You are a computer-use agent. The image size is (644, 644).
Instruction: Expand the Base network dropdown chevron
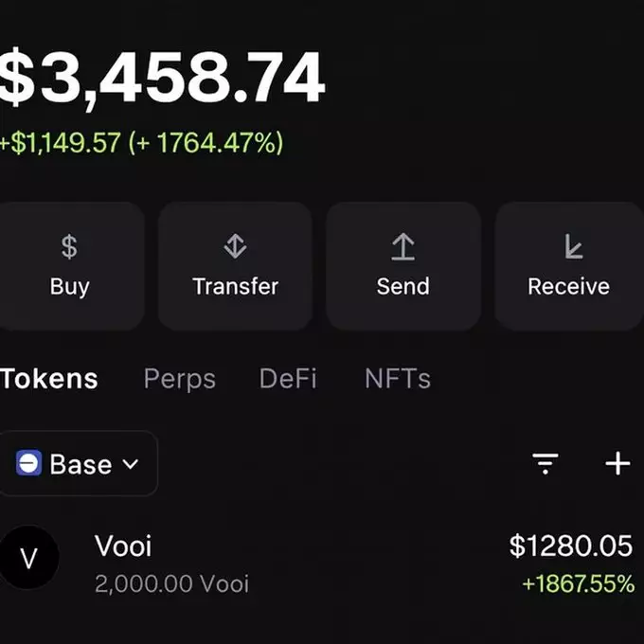[131, 464]
